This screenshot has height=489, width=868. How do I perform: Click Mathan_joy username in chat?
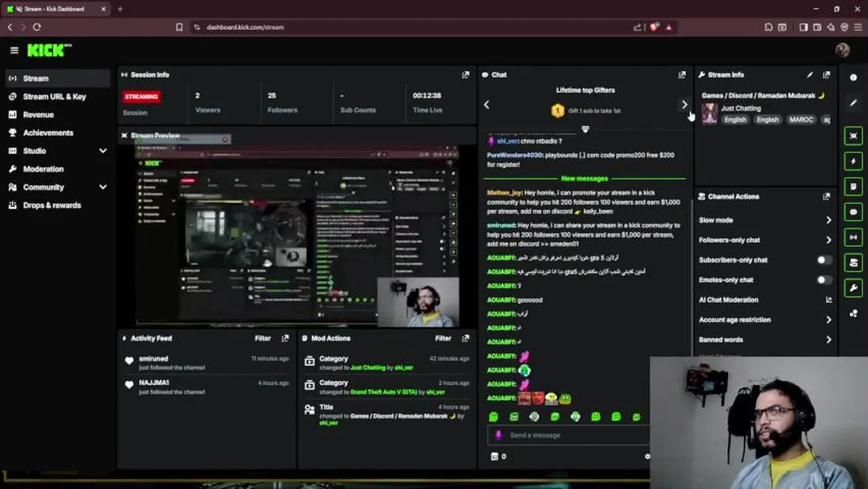[x=503, y=193]
